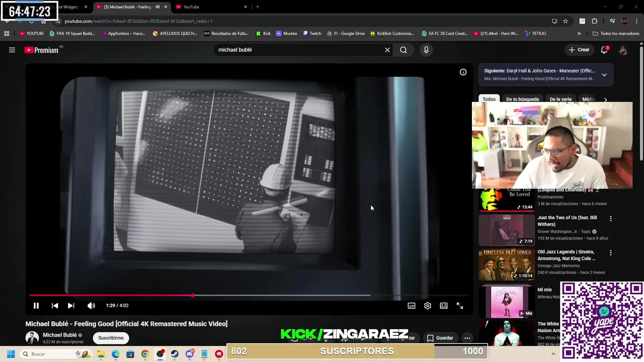The height and width of the screenshot is (362, 644).
Task: Open the Mureka bookmark
Action: point(286,34)
